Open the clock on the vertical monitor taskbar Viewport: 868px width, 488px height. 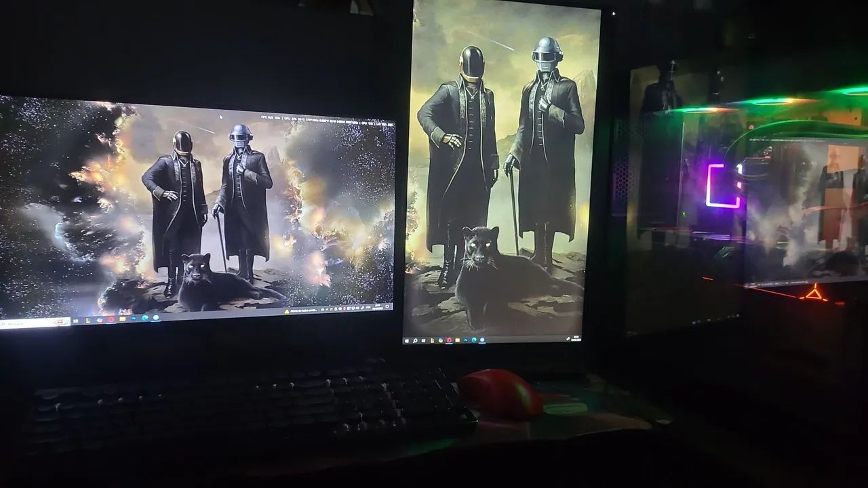[x=576, y=338]
